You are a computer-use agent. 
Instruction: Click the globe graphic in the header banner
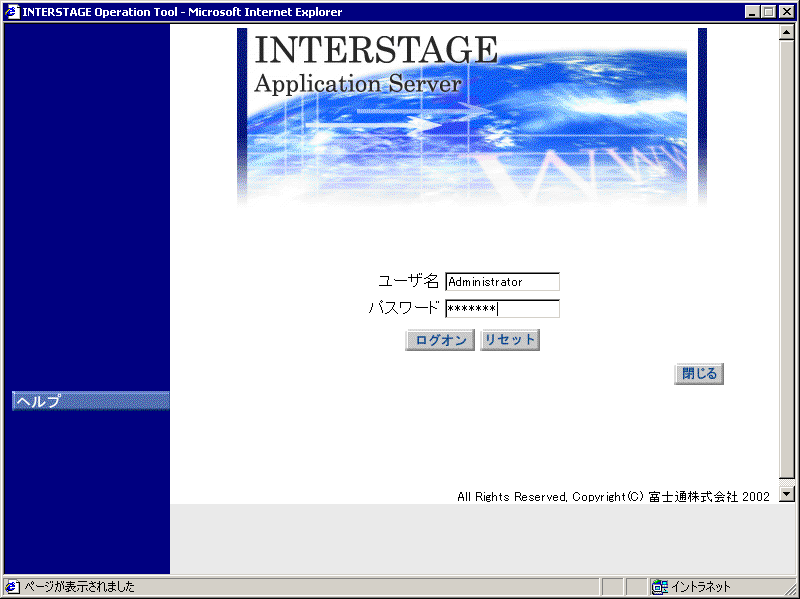(560, 110)
